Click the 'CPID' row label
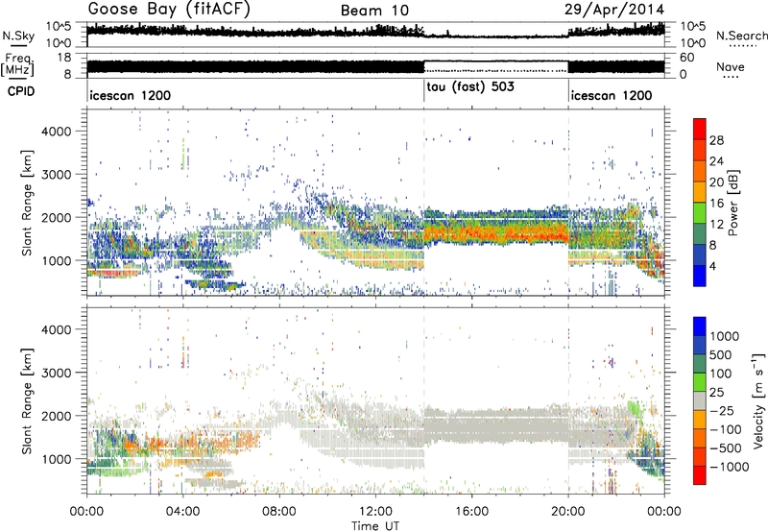768x532 pixels. [x=21, y=91]
